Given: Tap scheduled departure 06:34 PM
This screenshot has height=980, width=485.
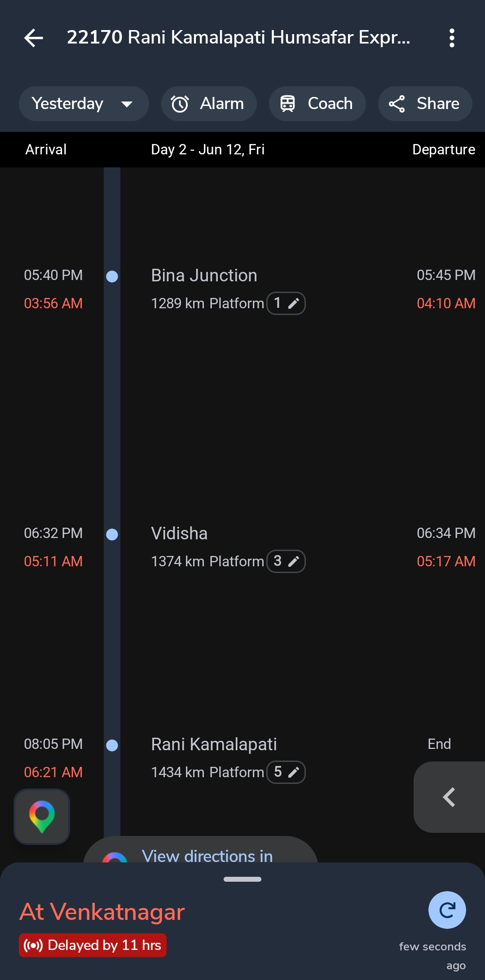Looking at the screenshot, I should pyautogui.click(x=446, y=533).
